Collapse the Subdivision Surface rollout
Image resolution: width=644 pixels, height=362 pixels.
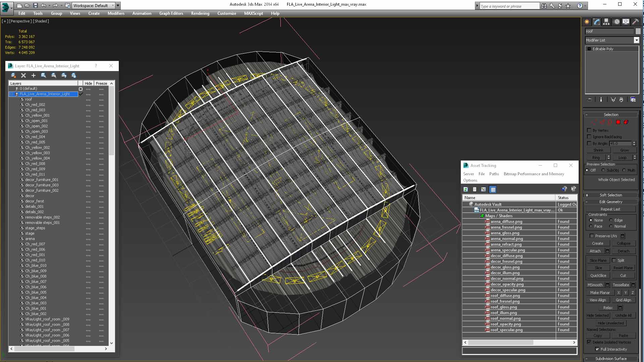coord(611,359)
